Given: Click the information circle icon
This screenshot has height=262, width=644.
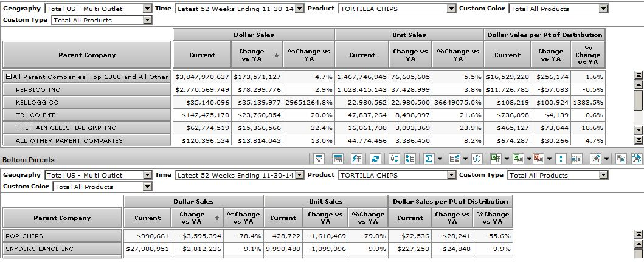Looking at the screenshot, I should (x=477, y=159).
